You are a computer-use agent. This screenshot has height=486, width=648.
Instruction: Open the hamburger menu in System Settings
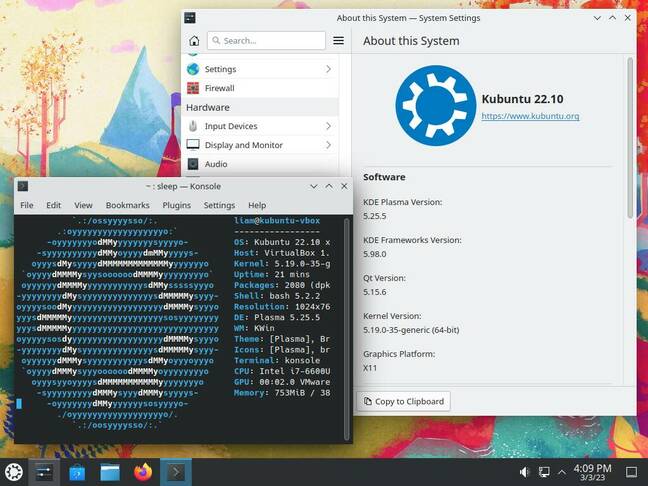338,40
